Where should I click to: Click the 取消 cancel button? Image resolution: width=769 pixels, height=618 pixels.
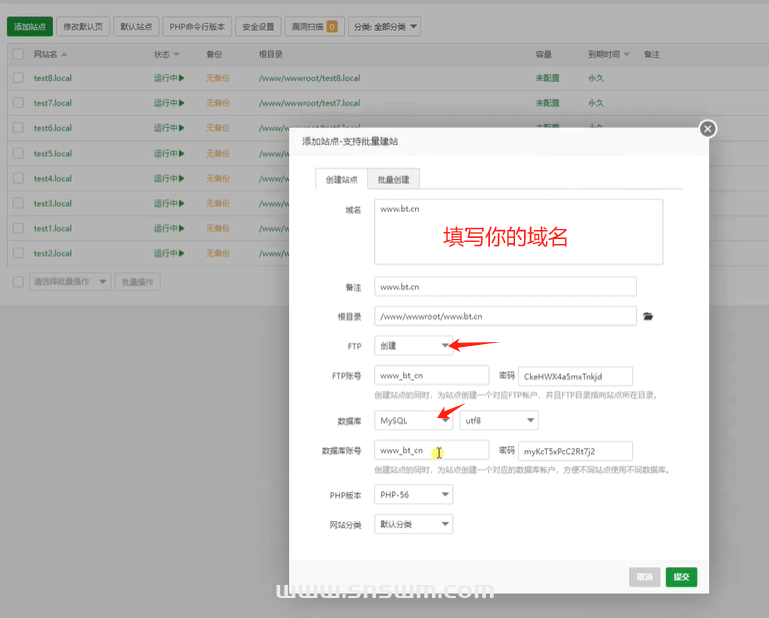pyautogui.click(x=644, y=577)
